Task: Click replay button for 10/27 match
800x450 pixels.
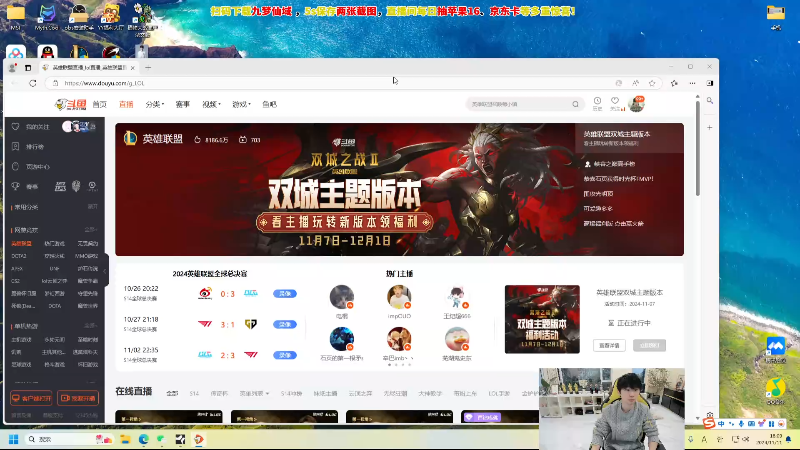Action: pos(285,324)
